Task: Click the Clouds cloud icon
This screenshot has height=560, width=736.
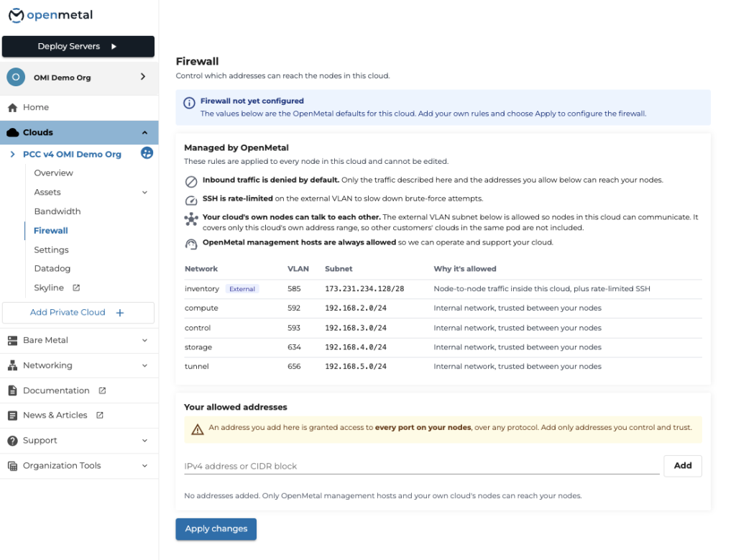Action: pyautogui.click(x=13, y=132)
